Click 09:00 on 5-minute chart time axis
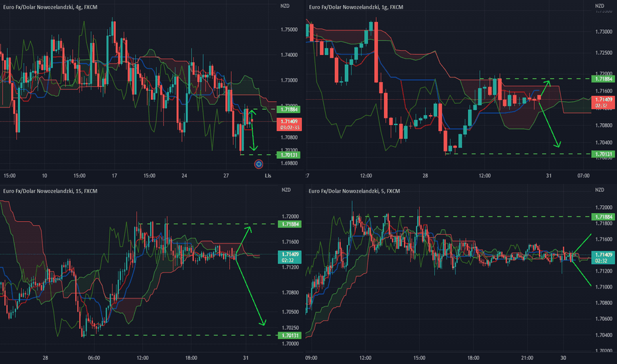Image resolution: width=617 pixels, height=364 pixels. coord(311,357)
